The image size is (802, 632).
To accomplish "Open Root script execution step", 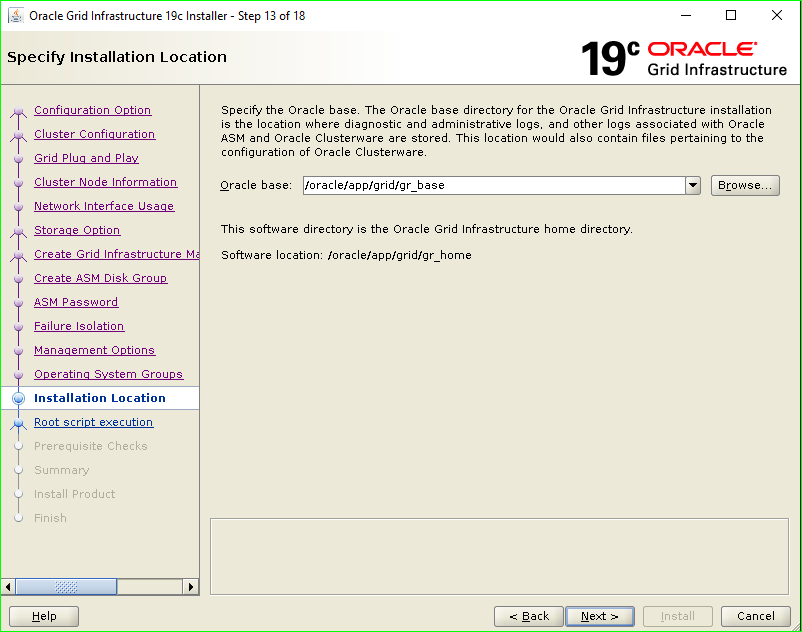I will 94,423.
